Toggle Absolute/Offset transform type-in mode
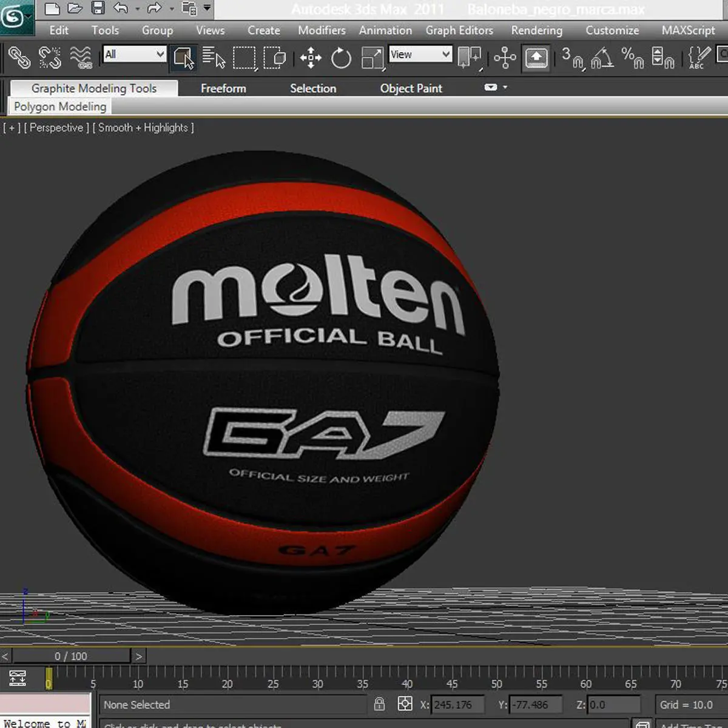Viewport: 728px width, 728px height. pos(405,704)
